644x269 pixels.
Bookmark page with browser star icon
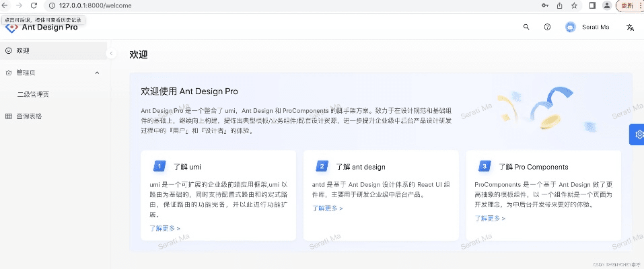point(574,5)
